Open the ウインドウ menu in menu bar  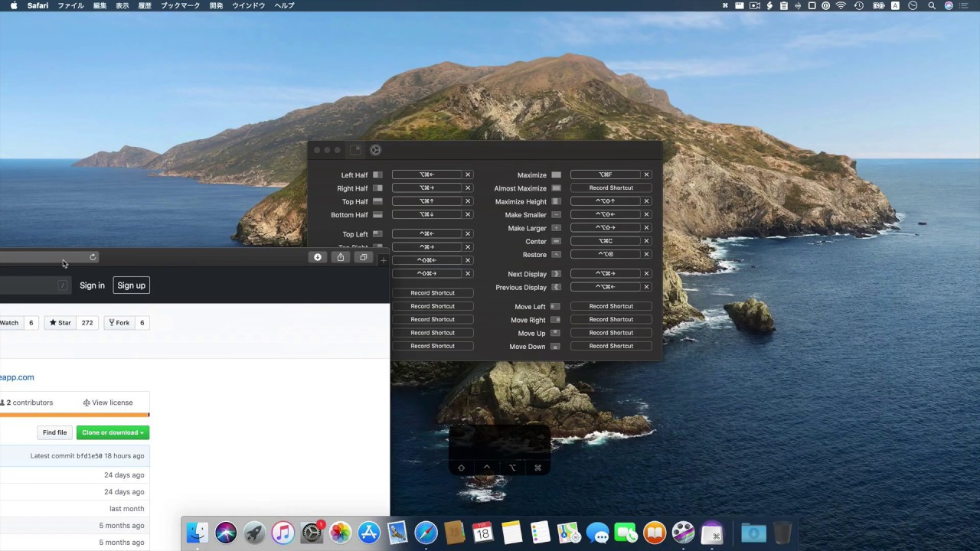click(x=248, y=5)
